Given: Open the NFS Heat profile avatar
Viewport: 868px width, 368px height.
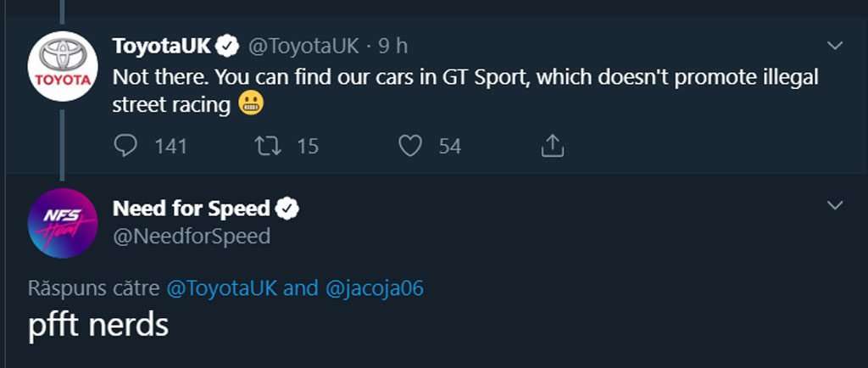Looking at the screenshot, I should (x=63, y=223).
